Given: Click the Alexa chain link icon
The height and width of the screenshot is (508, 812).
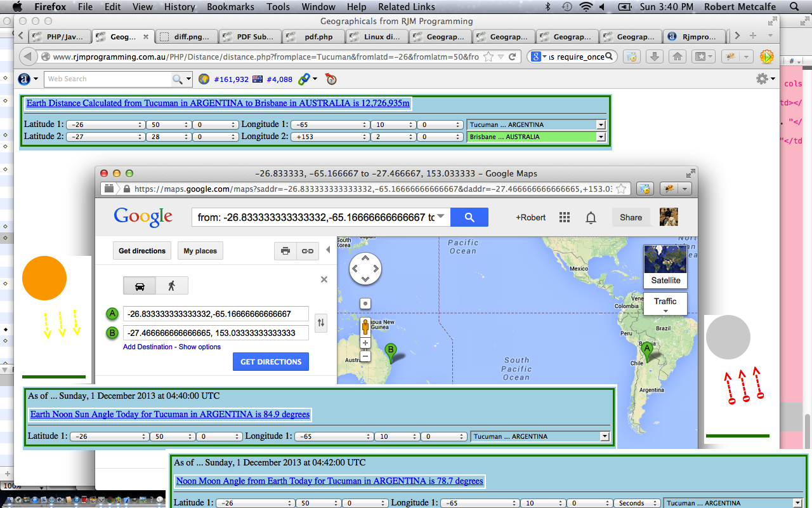Looking at the screenshot, I should point(304,79).
